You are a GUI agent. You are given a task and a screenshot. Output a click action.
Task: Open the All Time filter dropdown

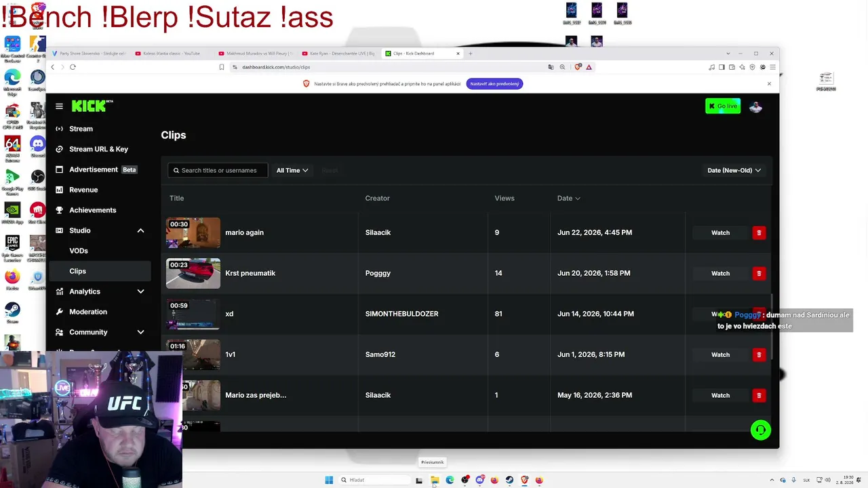pyautogui.click(x=292, y=170)
